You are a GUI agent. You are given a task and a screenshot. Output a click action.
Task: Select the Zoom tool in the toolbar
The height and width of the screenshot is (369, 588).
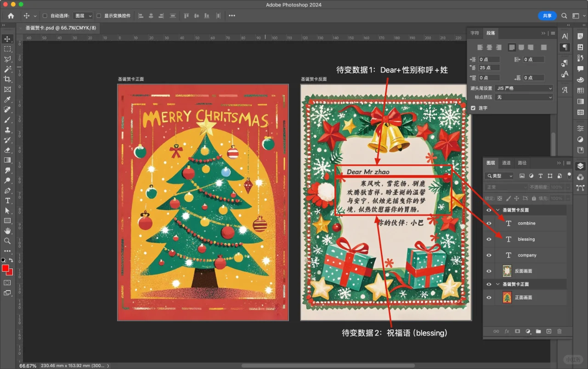point(7,241)
